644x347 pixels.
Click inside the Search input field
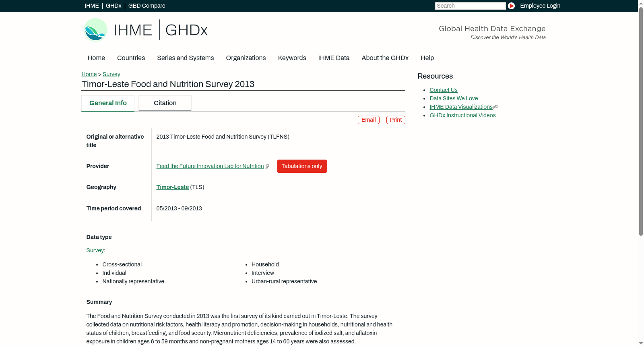pyautogui.click(x=470, y=6)
